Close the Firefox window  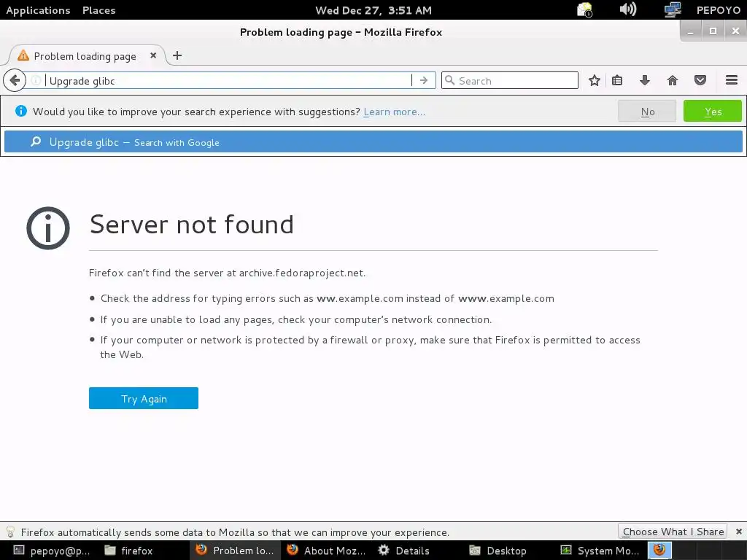(735, 31)
